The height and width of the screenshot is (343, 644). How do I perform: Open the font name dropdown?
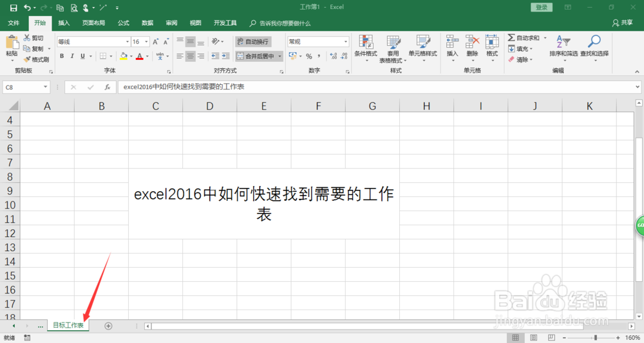click(128, 42)
